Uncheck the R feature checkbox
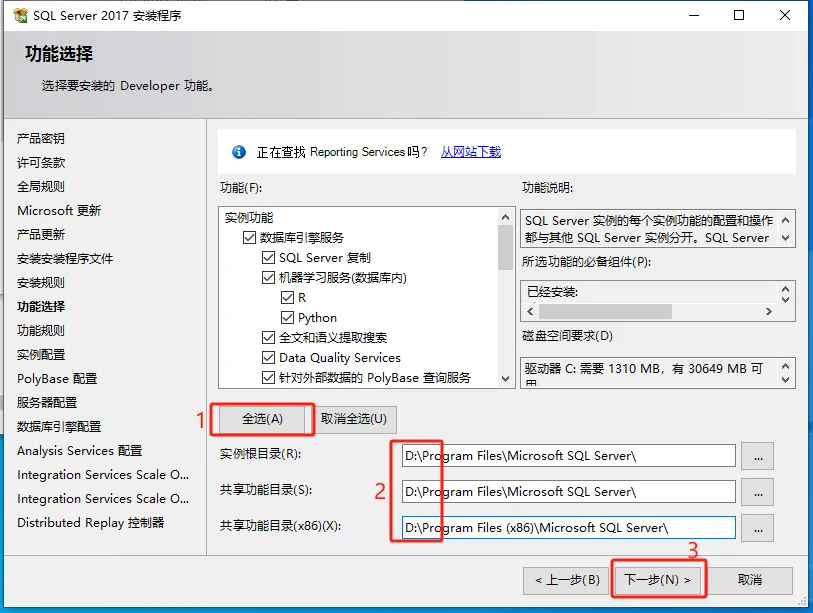813x613 pixels. pyautogui.click(x=287, y=298)
